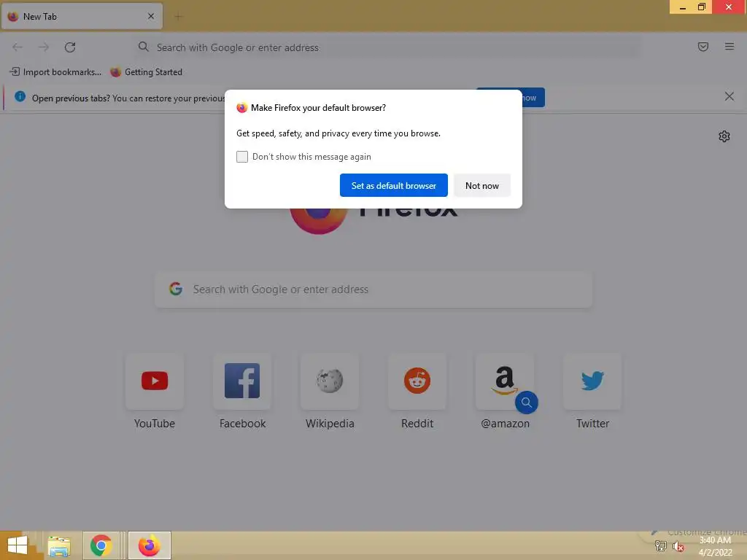
Task: Open the @amazon search shortcut tile
Action: [505, 381]
